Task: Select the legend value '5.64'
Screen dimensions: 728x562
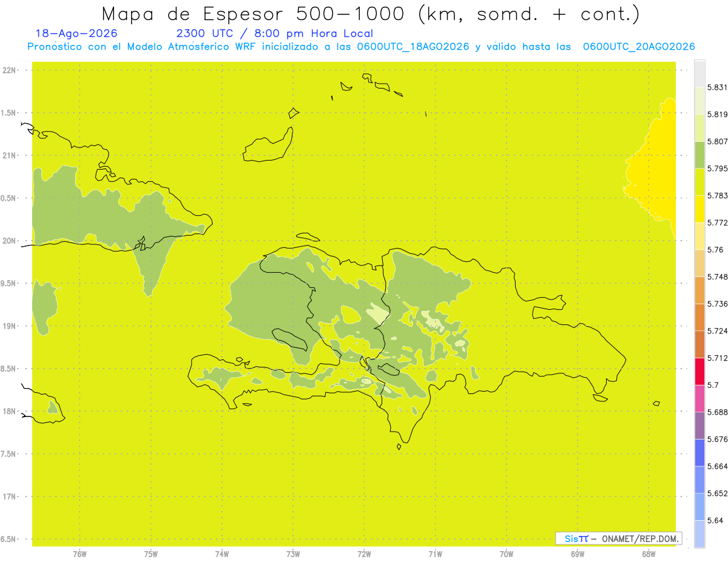Action: click(x=715, y=520)
